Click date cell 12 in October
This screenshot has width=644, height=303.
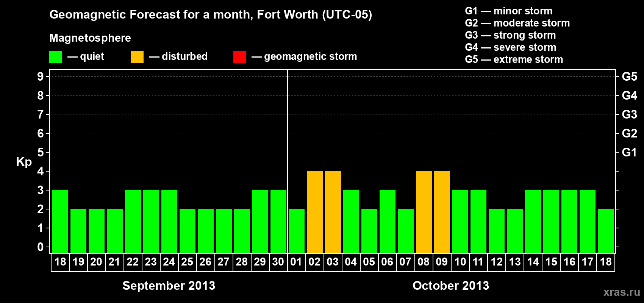[x=496, y=262]
